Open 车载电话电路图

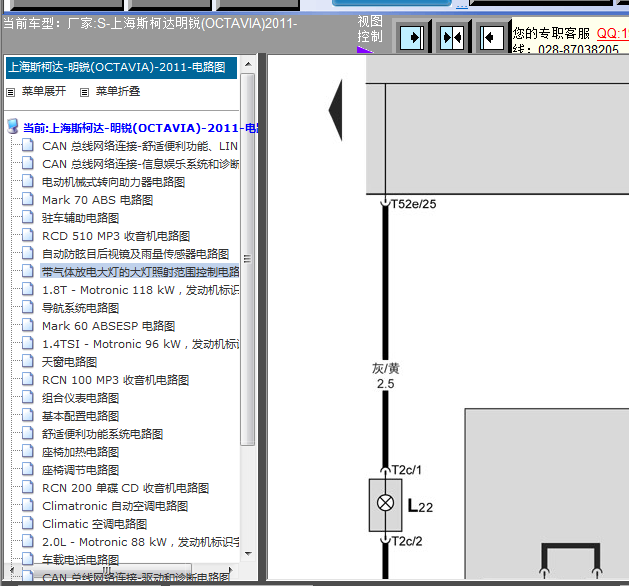coord(81,560)
